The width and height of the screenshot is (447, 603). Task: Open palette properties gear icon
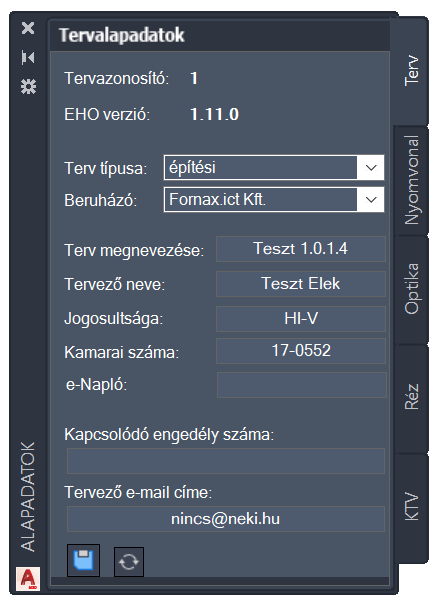coord(28,87)
